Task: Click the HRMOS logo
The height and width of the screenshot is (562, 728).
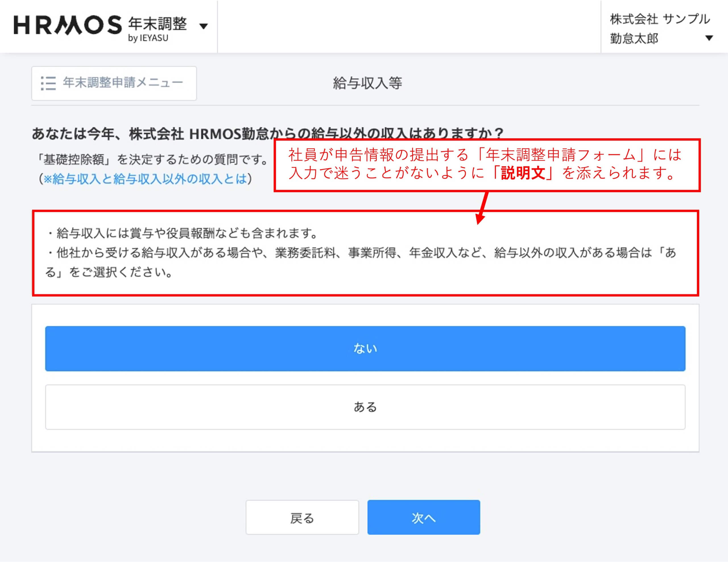Action: (x=68, y=25)
